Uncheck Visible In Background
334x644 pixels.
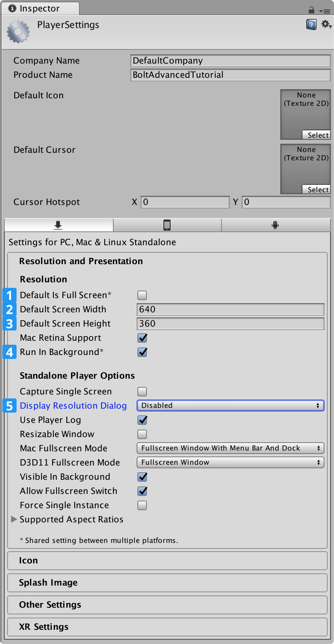tap(142, 477)
